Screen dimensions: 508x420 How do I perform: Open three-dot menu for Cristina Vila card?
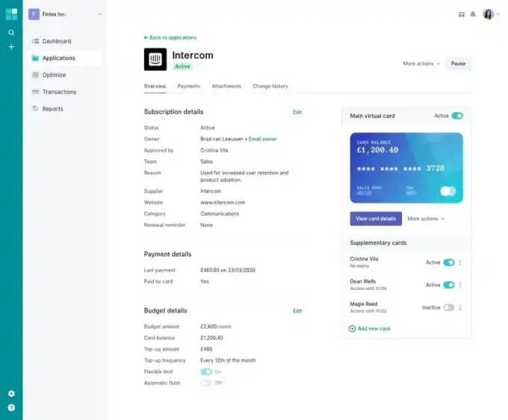460,262
